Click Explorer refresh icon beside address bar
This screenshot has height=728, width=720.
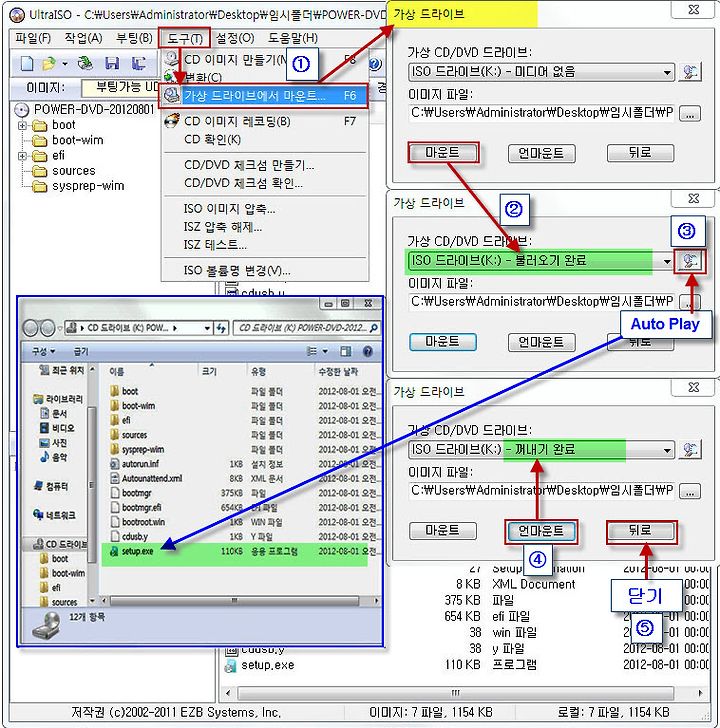point(221,328)
